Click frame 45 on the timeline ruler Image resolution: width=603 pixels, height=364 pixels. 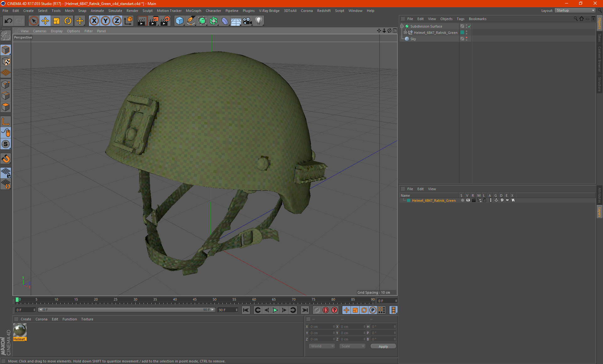(x=194, y=300)
